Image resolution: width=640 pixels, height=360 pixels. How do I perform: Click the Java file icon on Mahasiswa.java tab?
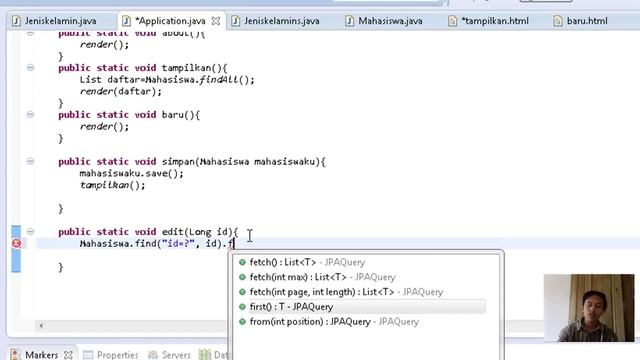pos(349,21)
